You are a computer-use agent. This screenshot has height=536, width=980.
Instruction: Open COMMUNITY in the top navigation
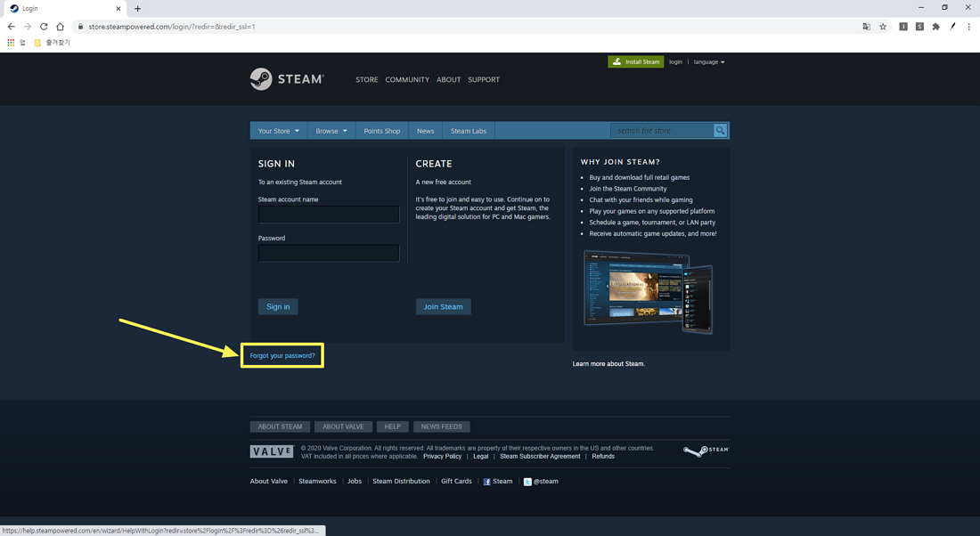click(407, 79)
